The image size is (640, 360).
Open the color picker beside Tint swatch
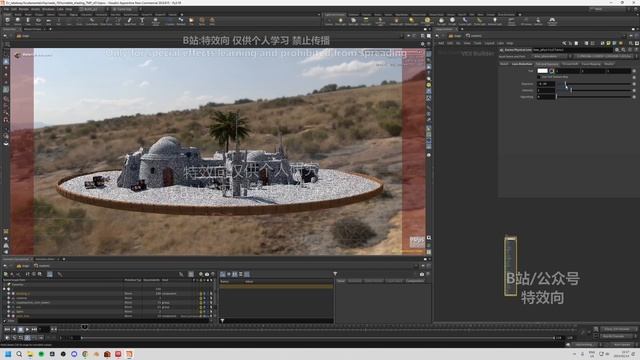(x=552, y=71)
